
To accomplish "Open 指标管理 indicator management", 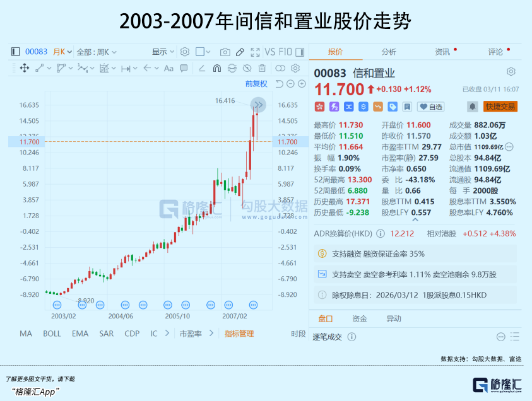I will point(239,334).
